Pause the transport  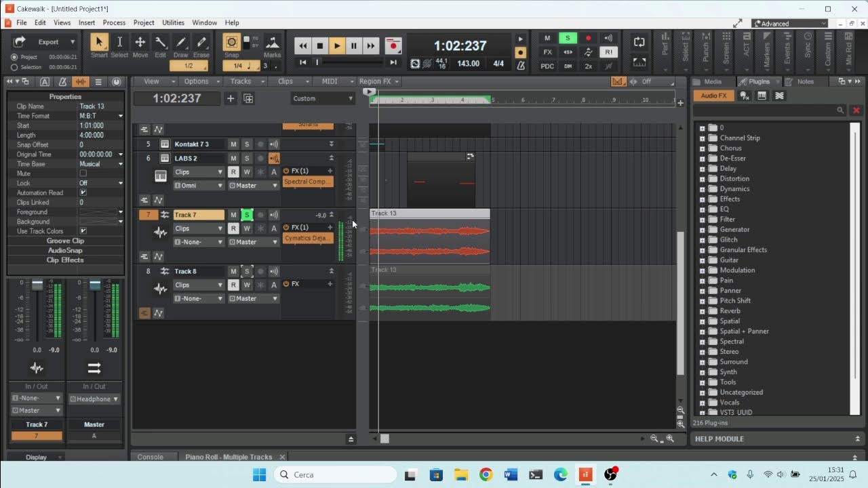coord(354,46)
